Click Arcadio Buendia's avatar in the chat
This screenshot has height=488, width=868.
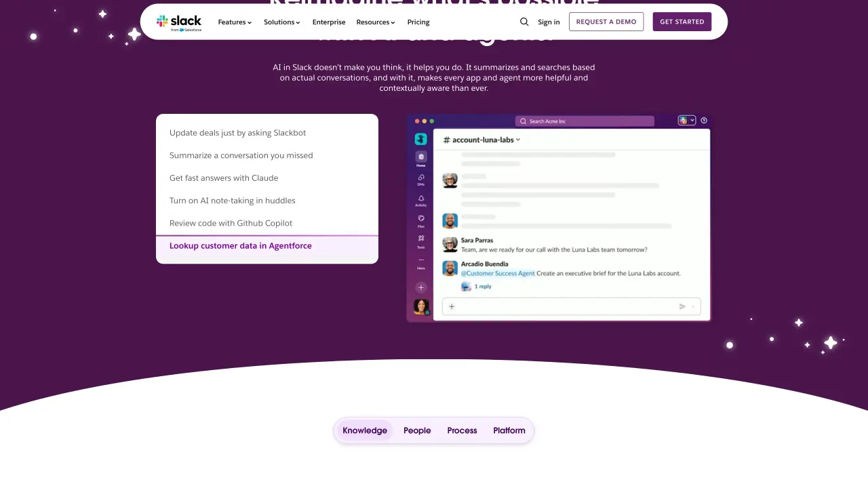point(450,268)
